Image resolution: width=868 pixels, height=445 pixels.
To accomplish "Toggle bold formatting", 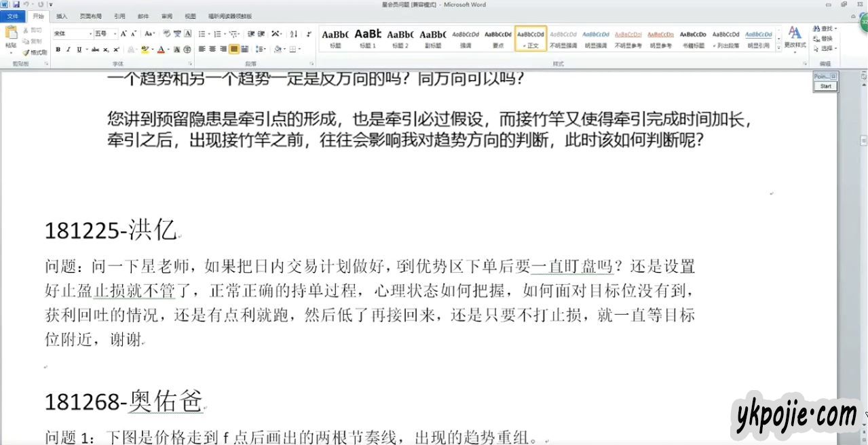I will pyautogui.click(x=58, y=49).
